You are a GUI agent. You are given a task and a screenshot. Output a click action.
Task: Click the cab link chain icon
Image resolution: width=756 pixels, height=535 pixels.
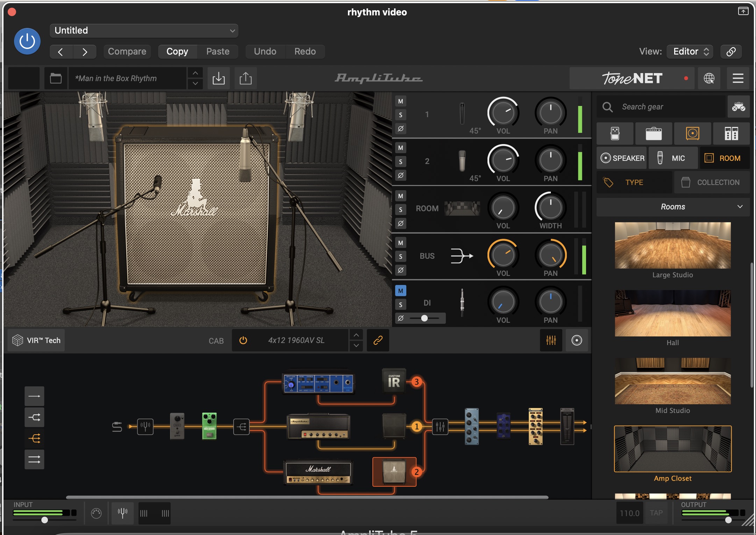tap(378, 340)
